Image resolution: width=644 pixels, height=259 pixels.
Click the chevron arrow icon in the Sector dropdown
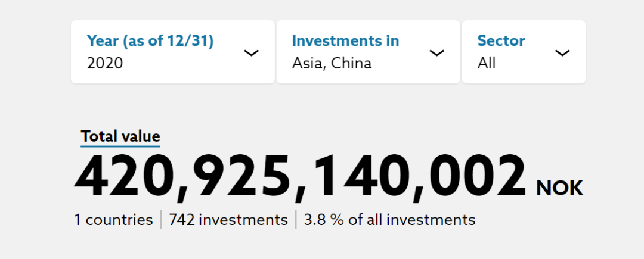point(562,53)
